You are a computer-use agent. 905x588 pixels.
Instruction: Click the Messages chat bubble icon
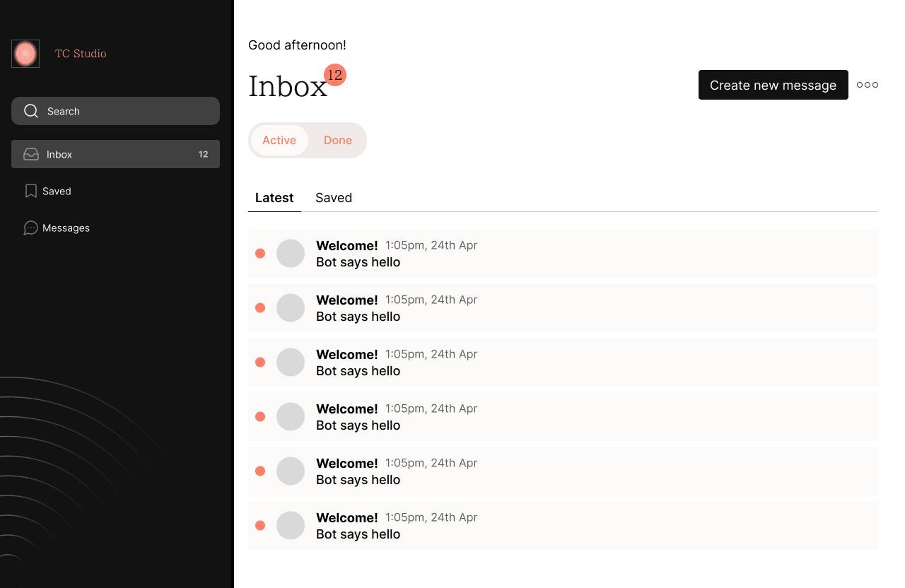click(30, 228)
